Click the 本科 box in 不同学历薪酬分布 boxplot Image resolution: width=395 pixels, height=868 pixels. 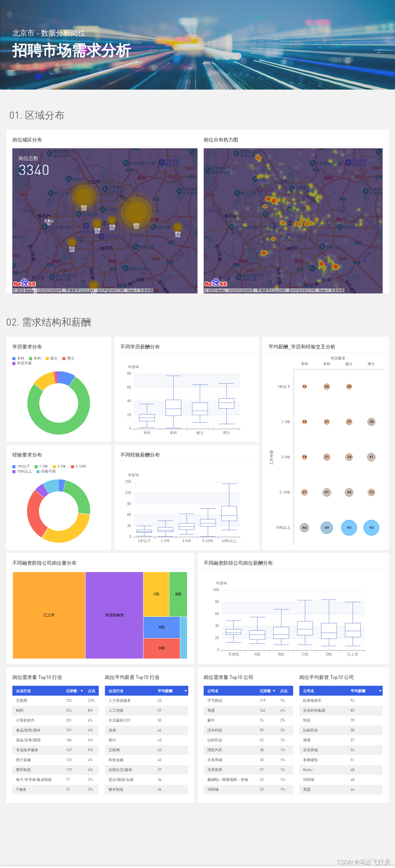tap(173, 408)
